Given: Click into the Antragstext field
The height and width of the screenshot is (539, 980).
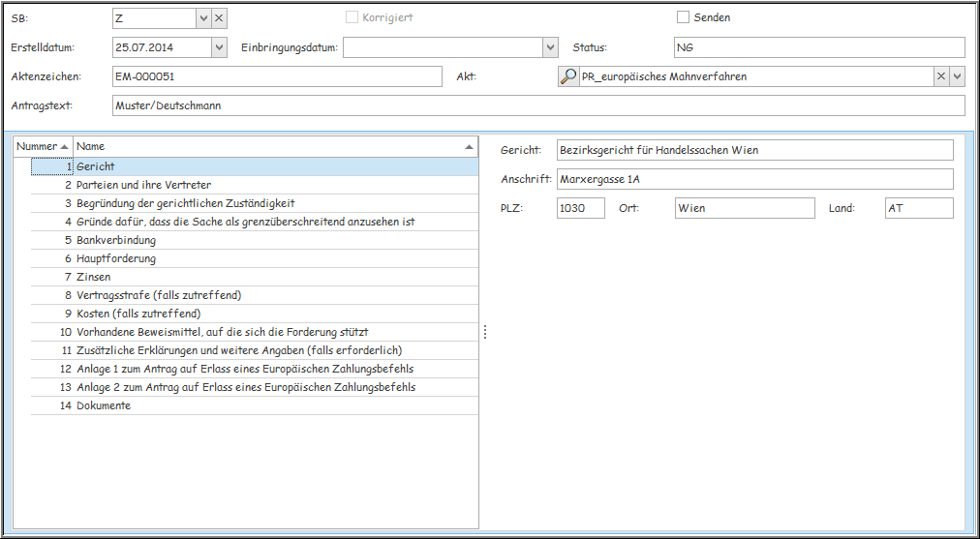Looking at the screenshot, I should [x=537, y=105].
